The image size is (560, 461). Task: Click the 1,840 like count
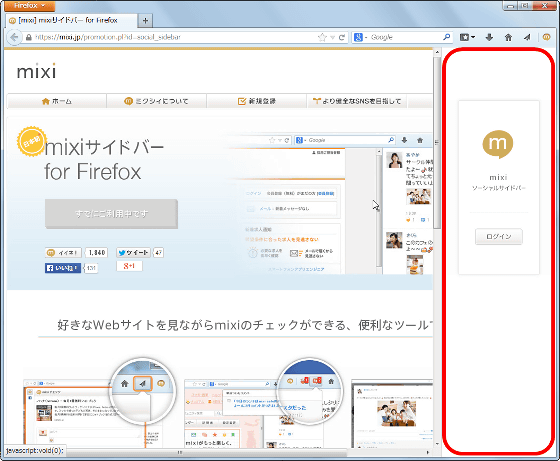coord(96,253)
